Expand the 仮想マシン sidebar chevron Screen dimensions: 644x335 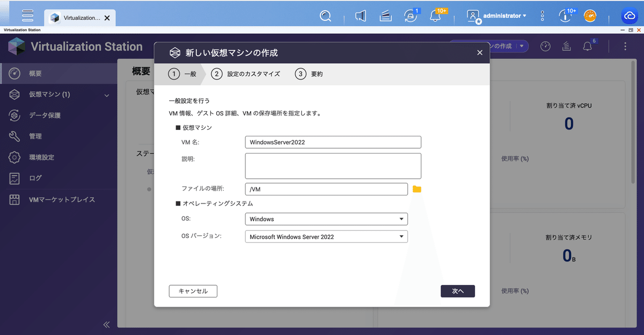click(x=106, y=96)
